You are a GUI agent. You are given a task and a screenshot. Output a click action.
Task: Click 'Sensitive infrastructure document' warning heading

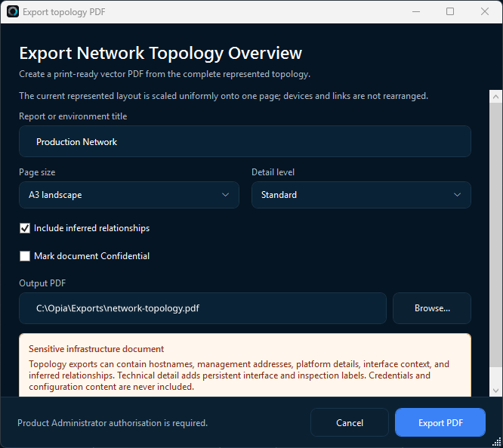tap(96, 349)
